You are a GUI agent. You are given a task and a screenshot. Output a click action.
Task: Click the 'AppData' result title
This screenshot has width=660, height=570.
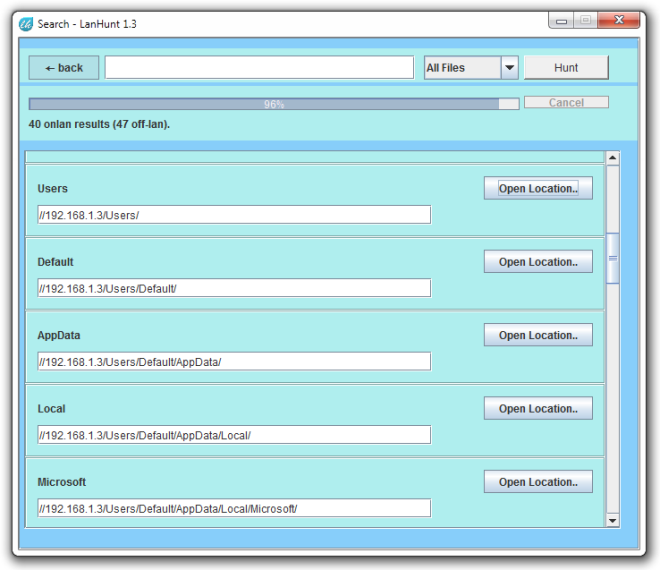click(x=59, y=336)
